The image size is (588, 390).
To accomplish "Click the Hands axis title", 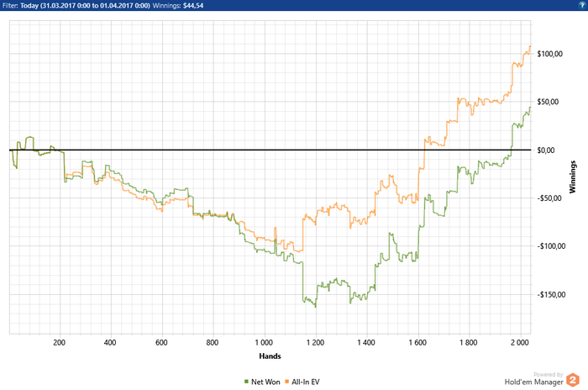I will (270, 356).
